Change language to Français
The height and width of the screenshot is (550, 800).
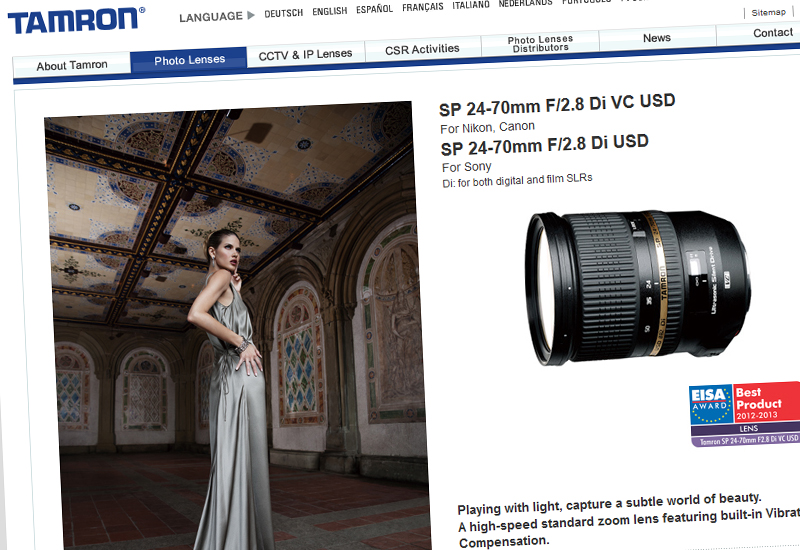tap(422, 7)
